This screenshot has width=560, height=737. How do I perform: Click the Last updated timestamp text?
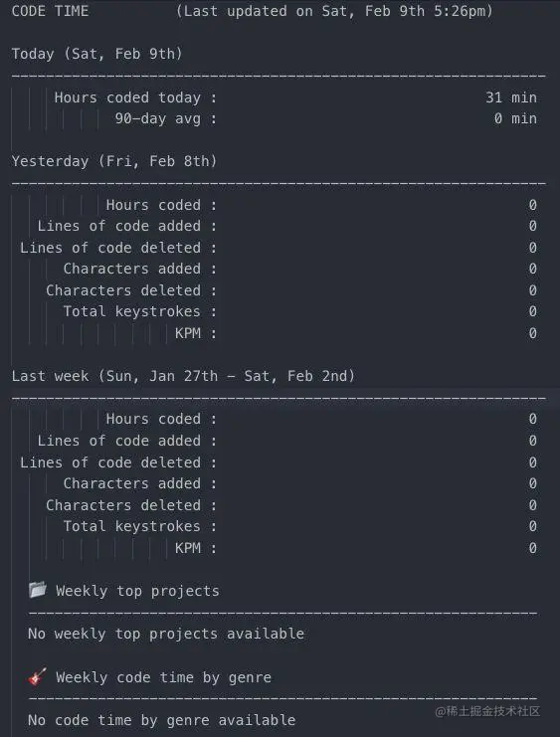tap(334, 11)
